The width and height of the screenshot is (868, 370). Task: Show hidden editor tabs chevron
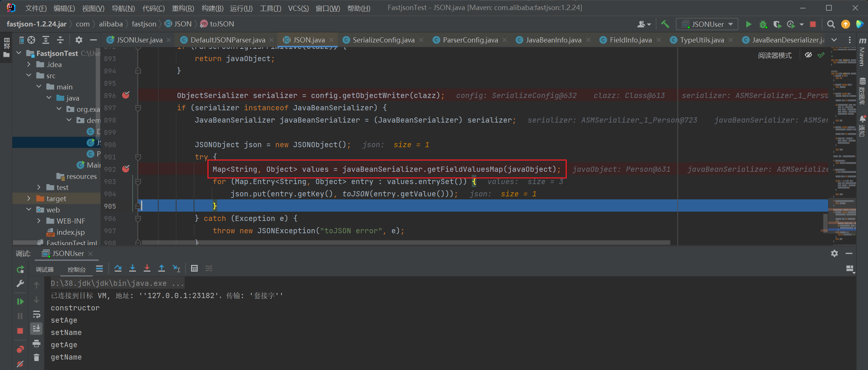(x=834, y=40)
